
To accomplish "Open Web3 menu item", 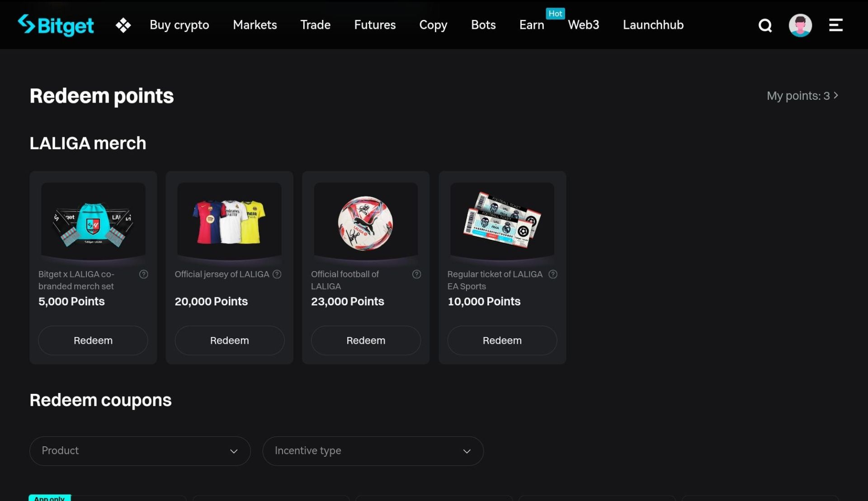I will pos(584,25).
